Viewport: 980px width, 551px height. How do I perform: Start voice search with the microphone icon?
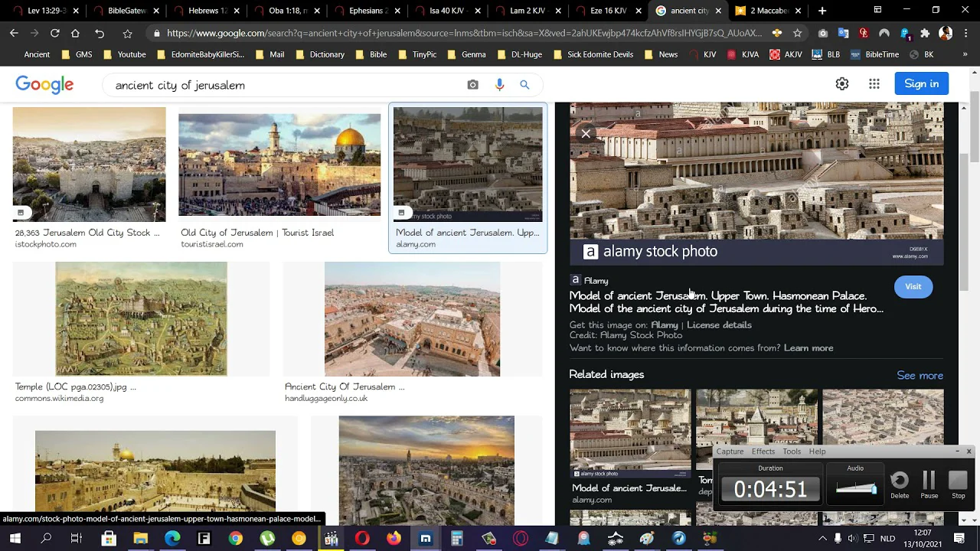point(499,85)
